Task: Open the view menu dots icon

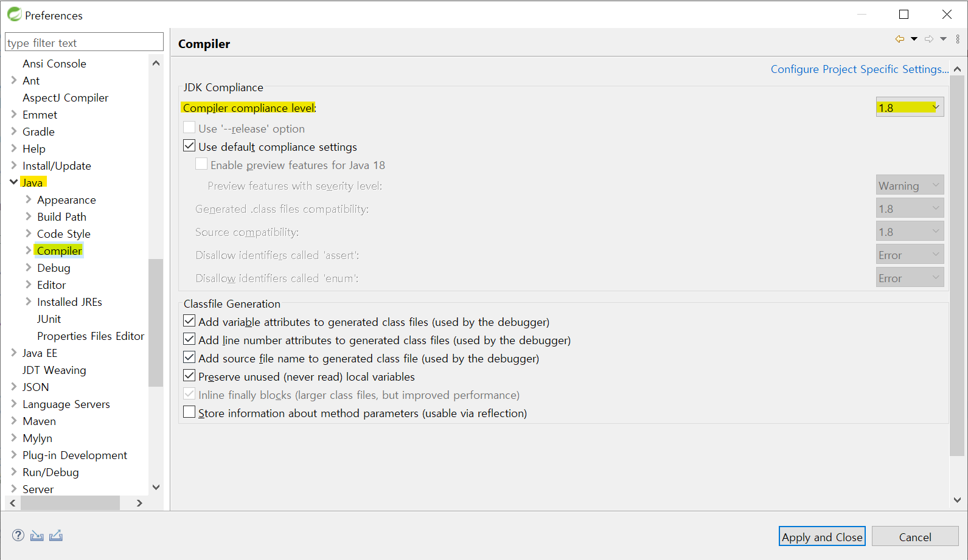Action: [x=958, y=39]
